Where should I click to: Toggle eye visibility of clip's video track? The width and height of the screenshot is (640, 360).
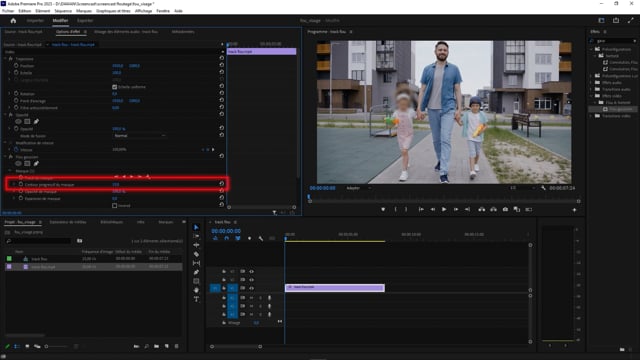pyautogui.click(x=251, y=288)
